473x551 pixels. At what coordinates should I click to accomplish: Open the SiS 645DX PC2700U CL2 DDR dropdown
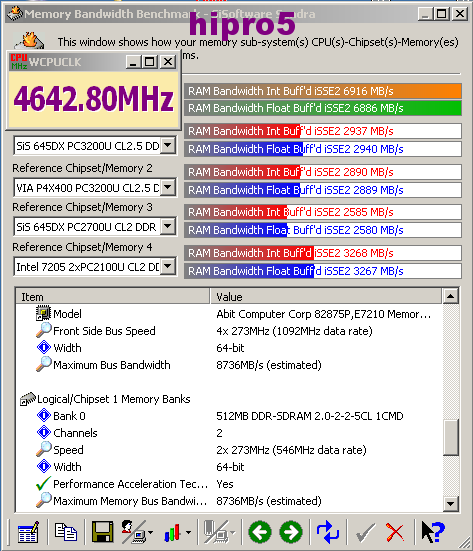[x=168, y=226]
